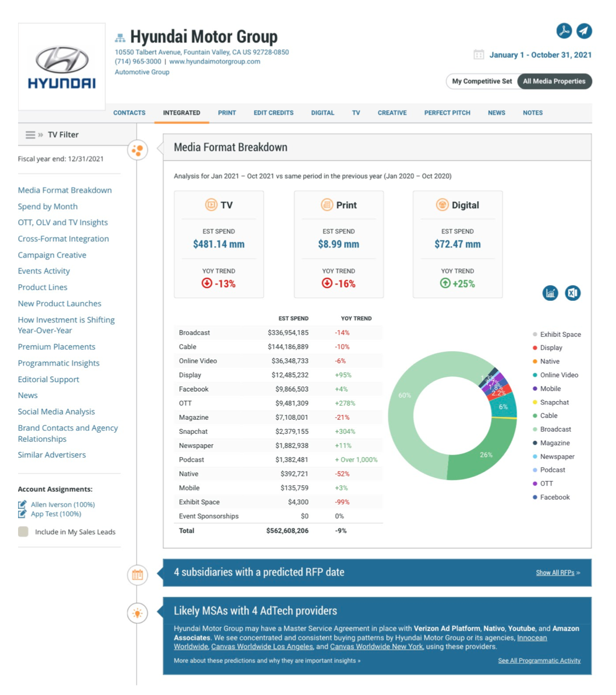Select the INTEGRATED tab

point(181,113)
